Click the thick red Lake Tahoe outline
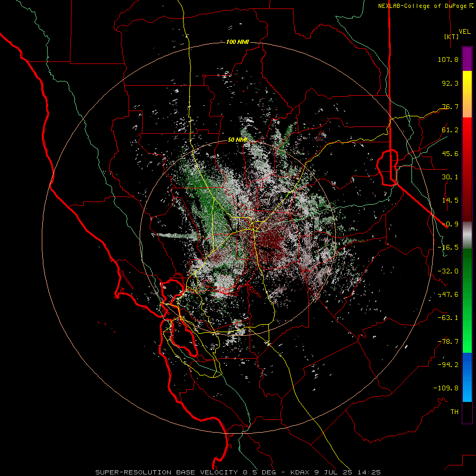This screenshot has width=476, height=476. (x=387, y=167)
